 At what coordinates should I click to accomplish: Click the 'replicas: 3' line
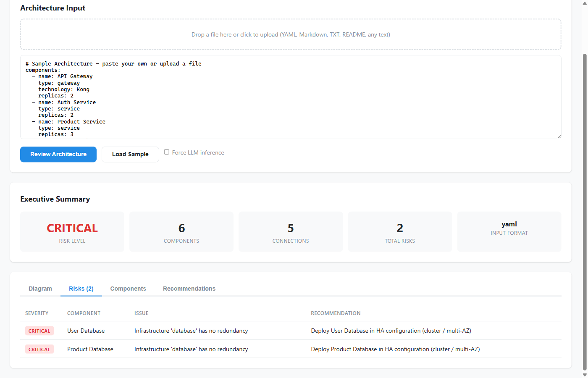[56, 134]
